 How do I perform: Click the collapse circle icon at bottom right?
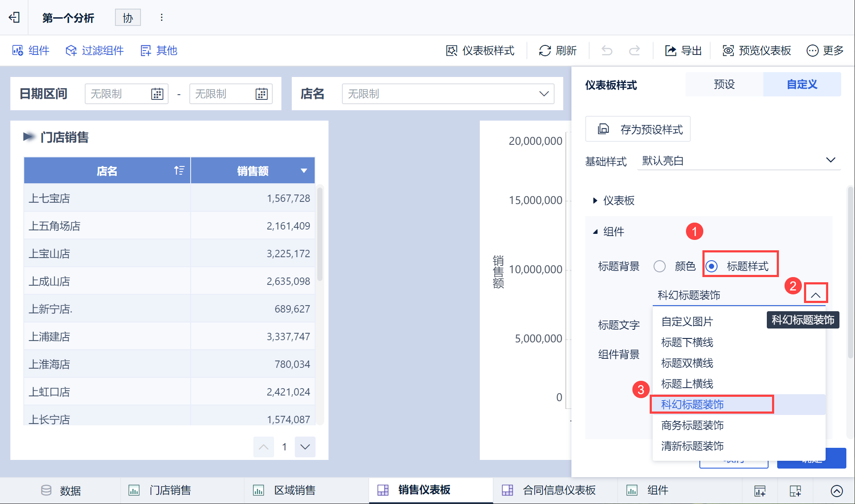point(836,491)
